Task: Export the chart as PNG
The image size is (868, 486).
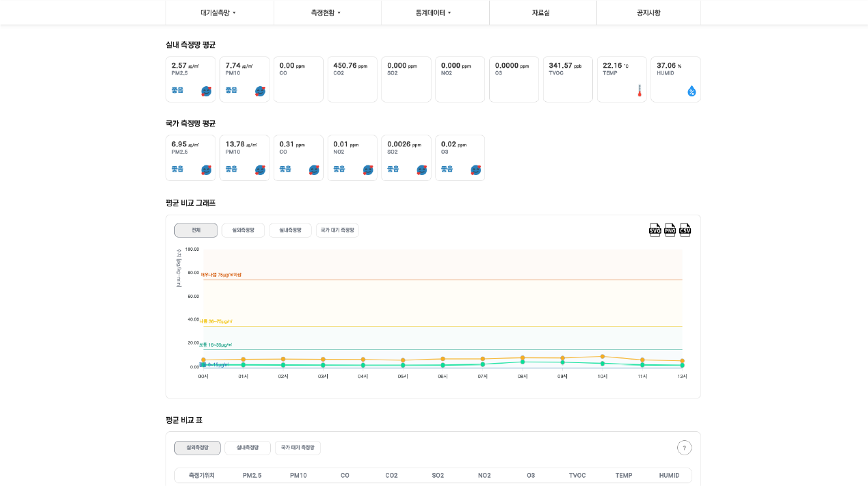Action: click(670, 230)
